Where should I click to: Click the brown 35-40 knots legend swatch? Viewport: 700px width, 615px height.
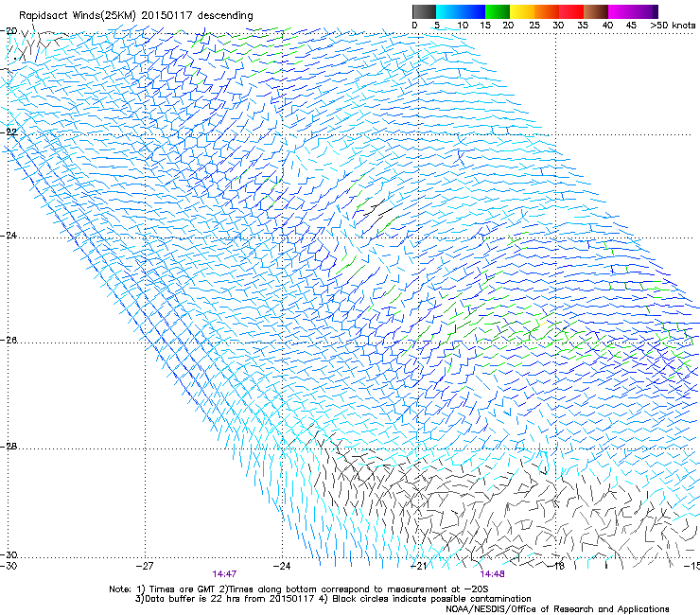click(x=596, y=11)
